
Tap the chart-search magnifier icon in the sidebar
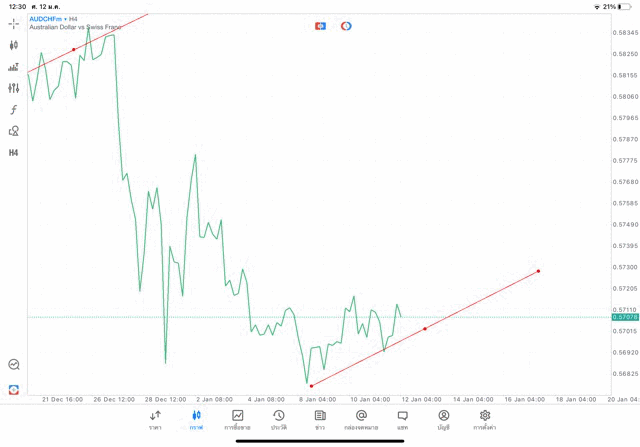click(14, 365)
